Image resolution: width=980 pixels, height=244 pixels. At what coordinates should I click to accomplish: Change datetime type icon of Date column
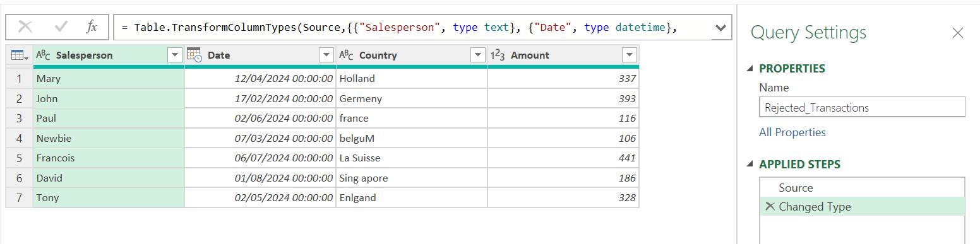pos(194,55)
